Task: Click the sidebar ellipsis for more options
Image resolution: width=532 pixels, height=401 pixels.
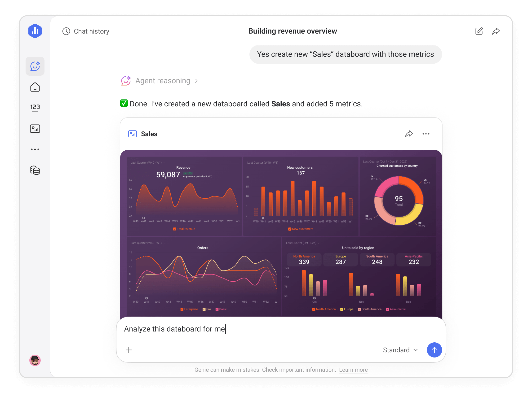Action: (x=35, y=149)
